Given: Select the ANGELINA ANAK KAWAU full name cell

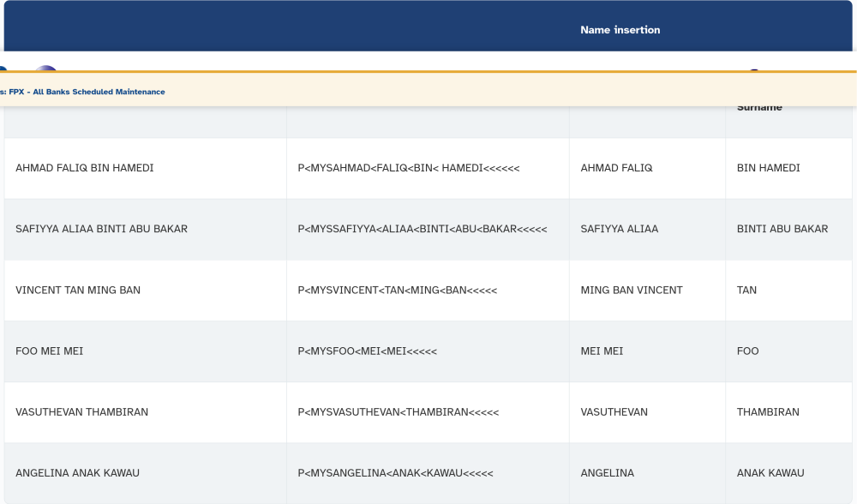Looking at the screenshot, I should coord(77,472).
